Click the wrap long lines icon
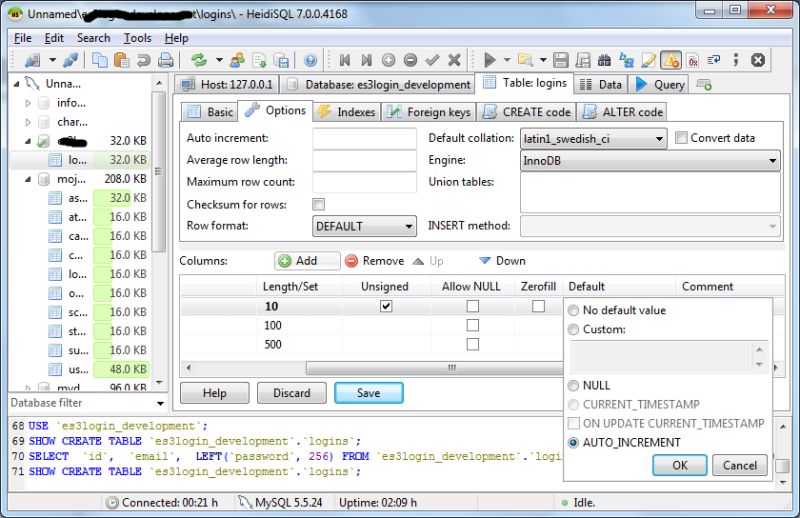 pos(714,60)
